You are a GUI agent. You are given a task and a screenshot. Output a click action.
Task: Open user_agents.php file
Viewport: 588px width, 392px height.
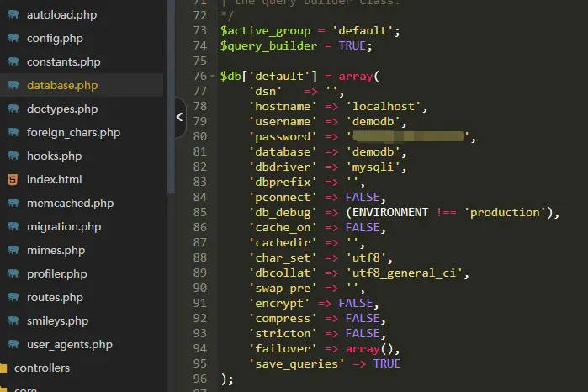(x=70, y=344)
